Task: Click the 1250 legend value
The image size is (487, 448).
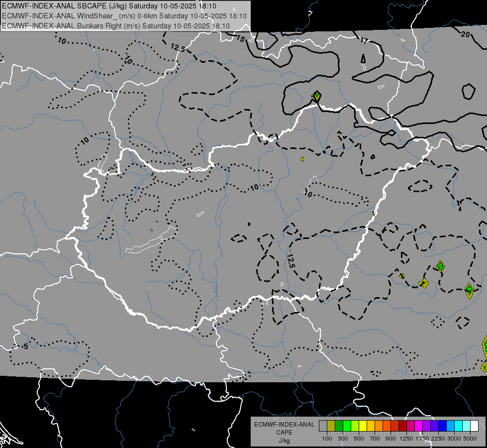Action: [406, 439]
